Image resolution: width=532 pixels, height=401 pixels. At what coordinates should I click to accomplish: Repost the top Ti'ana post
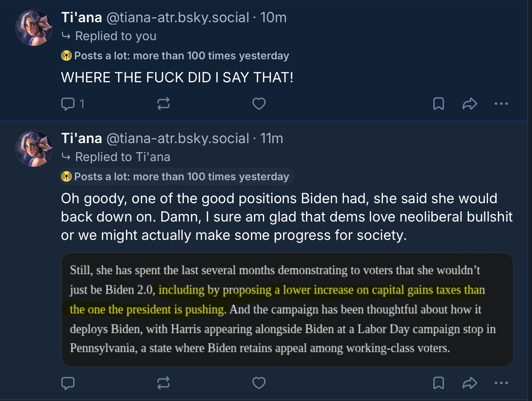pos(163,104)
